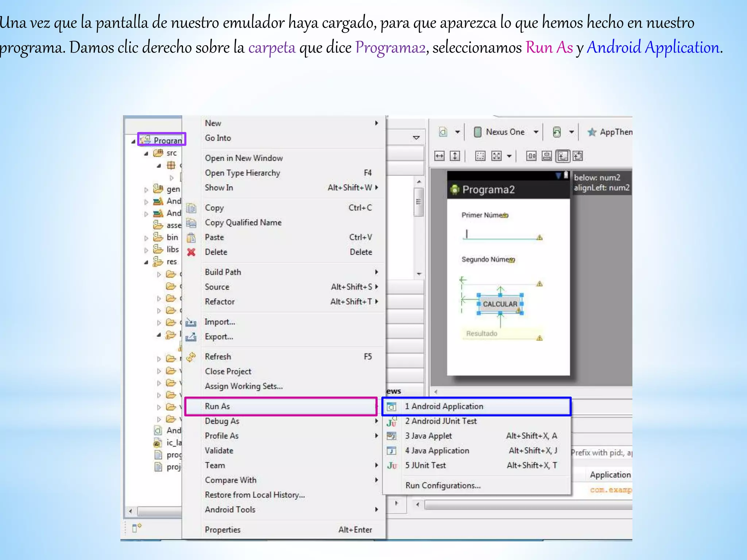Open the Build Path submenu
The height and width of the screenshot is (560, 747).
point(284,272)
